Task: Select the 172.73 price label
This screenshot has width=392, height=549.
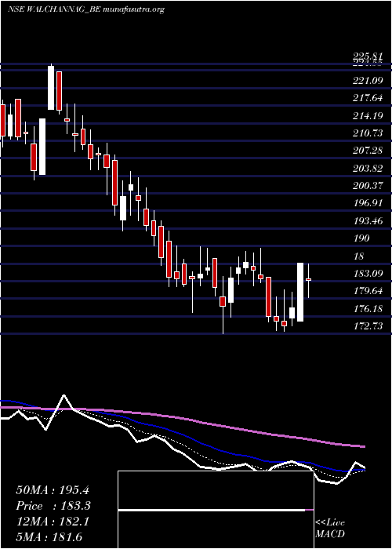Action: [368, 326]
